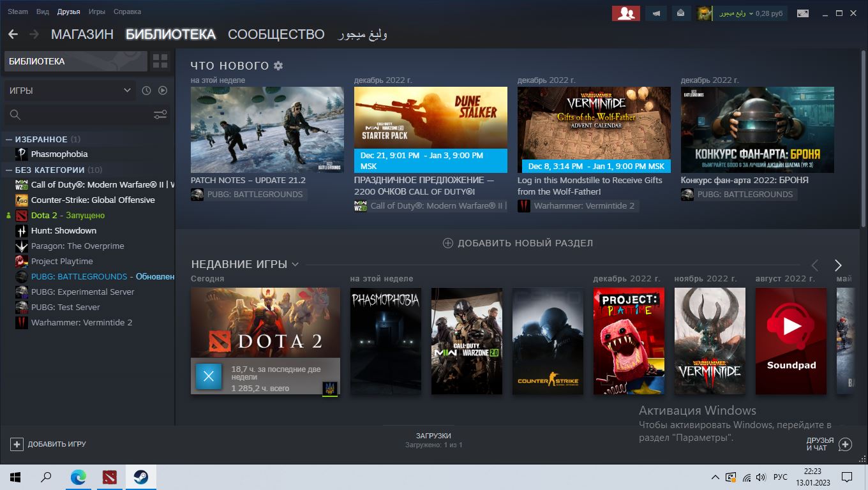Open taskbar clock showing 22:23
Image resolution: width=868 pixels, height=490 pixels.
(812, 477)
